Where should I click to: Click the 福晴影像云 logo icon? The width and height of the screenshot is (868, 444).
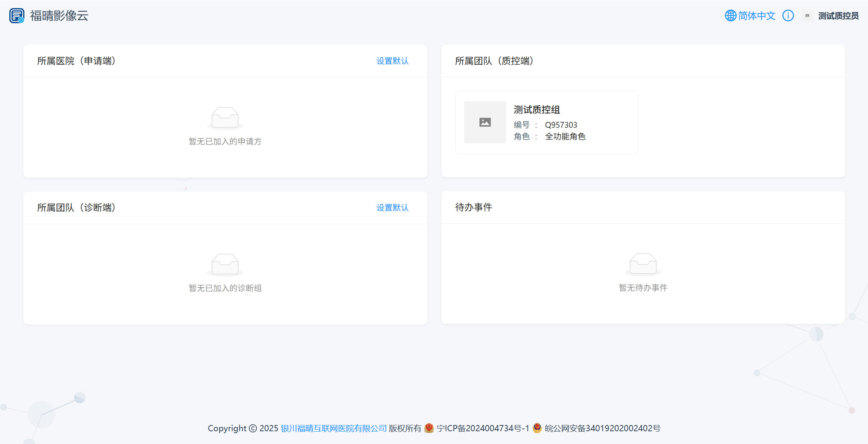click(17, 16)
